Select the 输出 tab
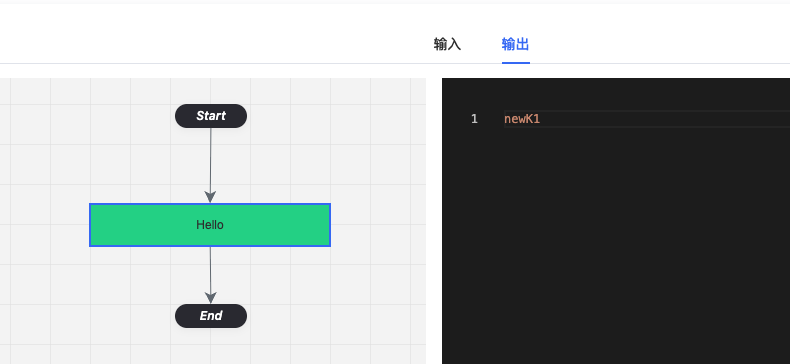Image resolution: width=790 pixels, height=364 pixels. coord(515,44)
